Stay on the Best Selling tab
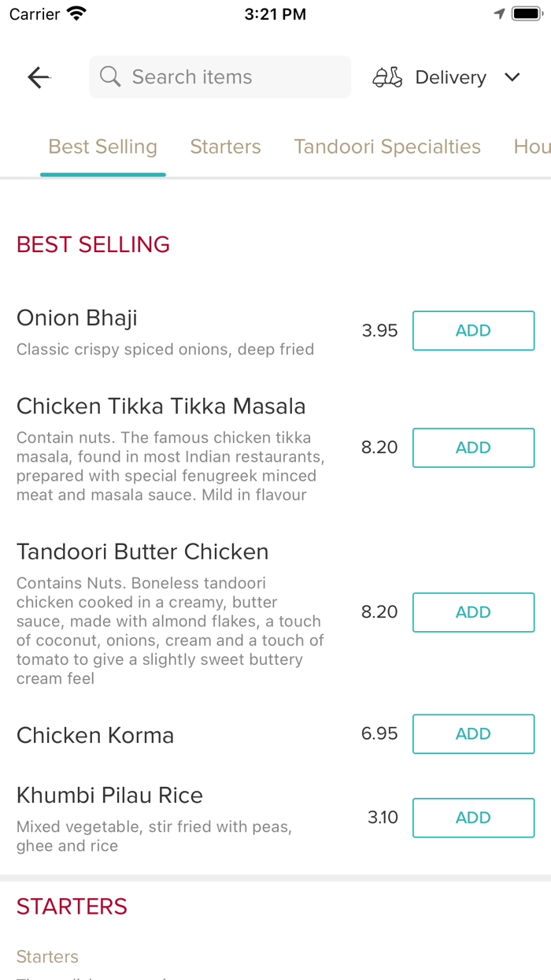Screen dimensions: 551x980 (102, 147)
